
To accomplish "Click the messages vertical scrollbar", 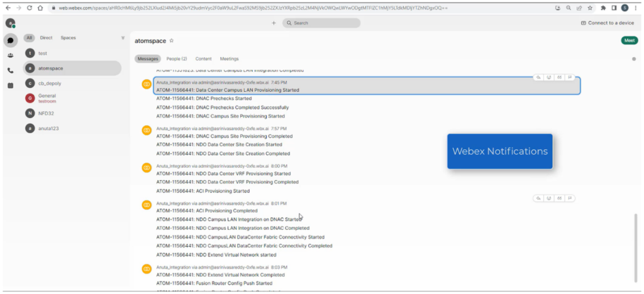I will [x=636, y=248].
